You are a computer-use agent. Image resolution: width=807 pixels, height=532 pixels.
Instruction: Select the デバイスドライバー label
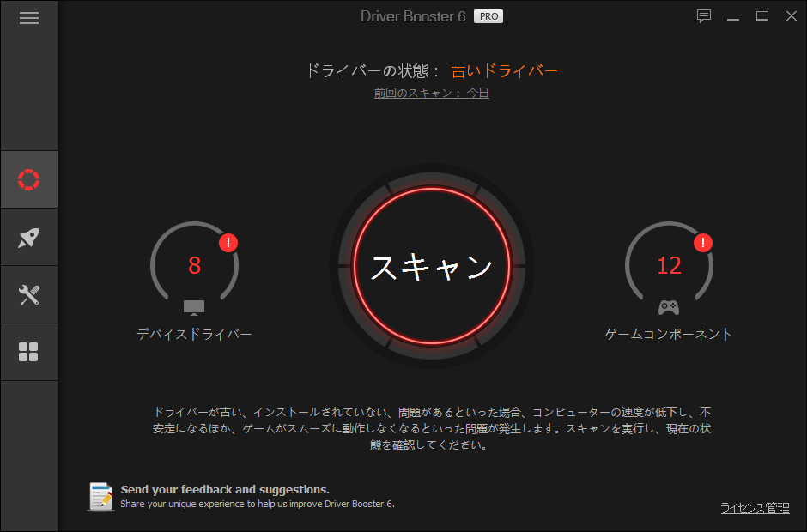[194, 335]
